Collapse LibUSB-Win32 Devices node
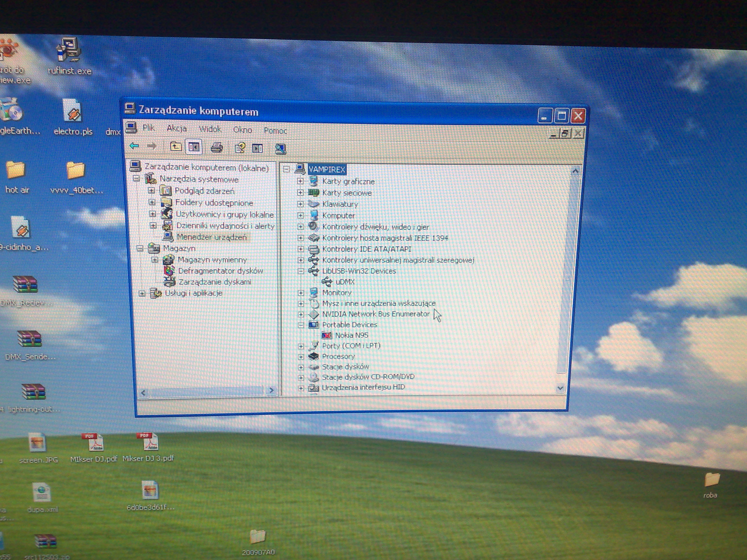Viewport: 747px width, 560px height. pyautogui.click(x=301, y=271)
